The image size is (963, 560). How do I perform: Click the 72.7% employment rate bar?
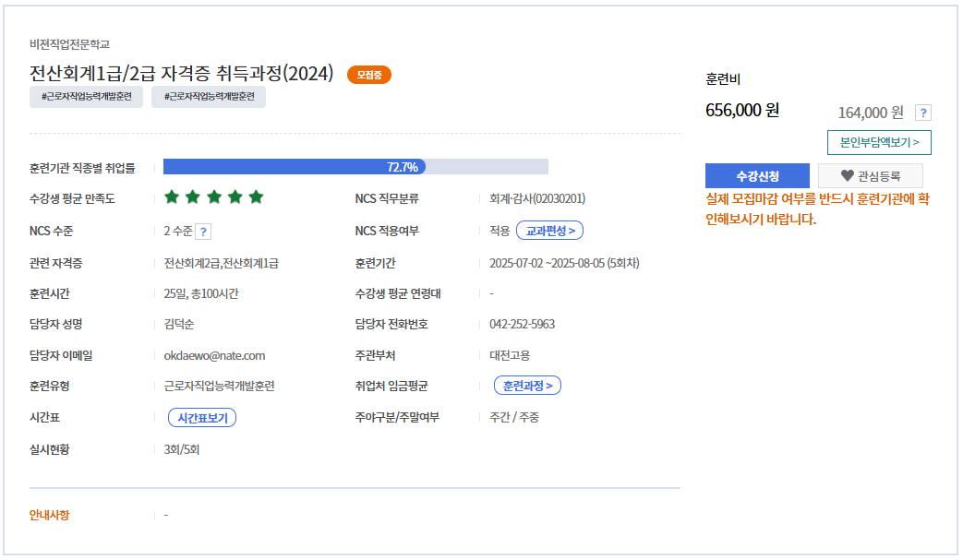355,167
